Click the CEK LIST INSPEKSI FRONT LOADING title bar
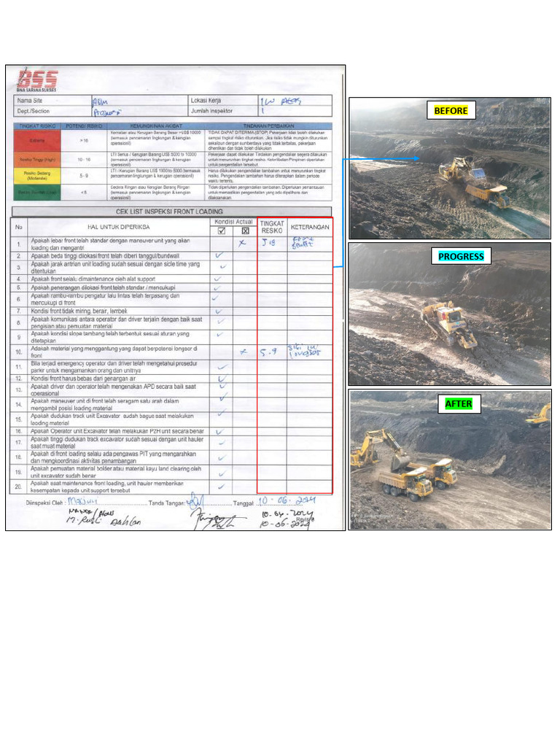The height and width of the screenshot is (747, 560). (x=171, y=212)
